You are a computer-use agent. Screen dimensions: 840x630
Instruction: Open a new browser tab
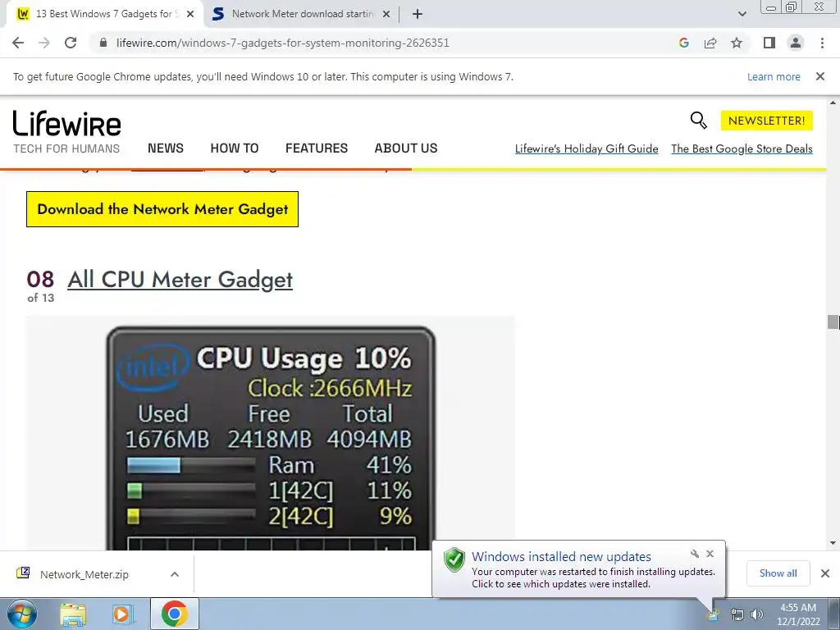pyautogui.click(x=418, y=14)
